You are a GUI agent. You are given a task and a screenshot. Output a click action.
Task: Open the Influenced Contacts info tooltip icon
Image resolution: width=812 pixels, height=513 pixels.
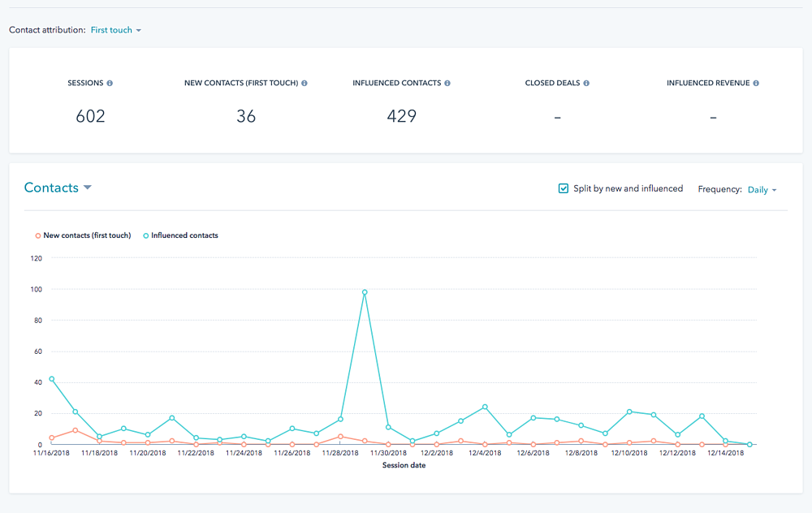coord(447,84)
